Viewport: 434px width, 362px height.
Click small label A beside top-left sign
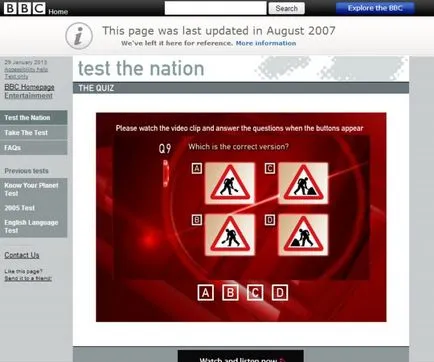[197, 168]
